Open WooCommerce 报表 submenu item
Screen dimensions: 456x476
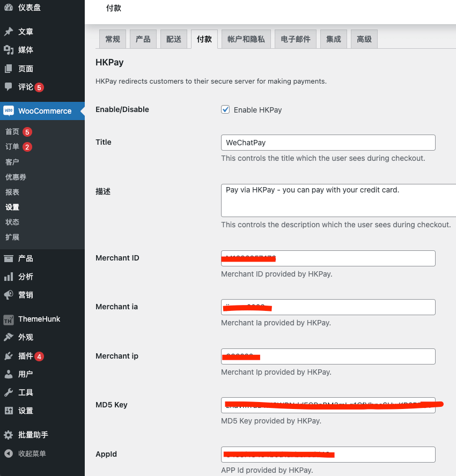12,192
